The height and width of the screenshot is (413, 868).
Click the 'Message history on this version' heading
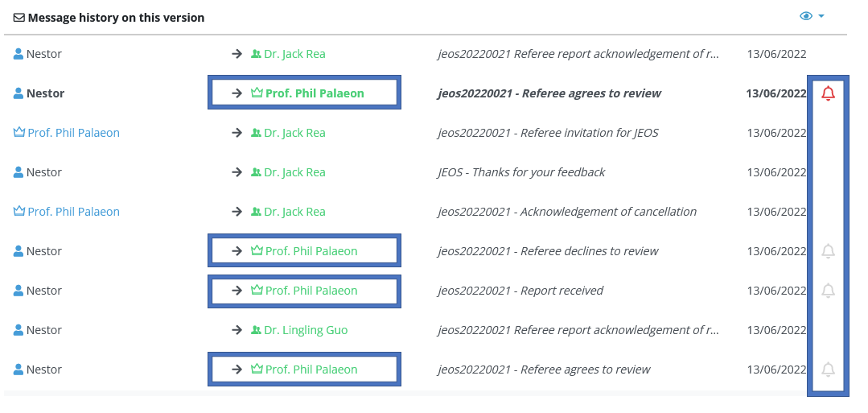click(116, 18)
